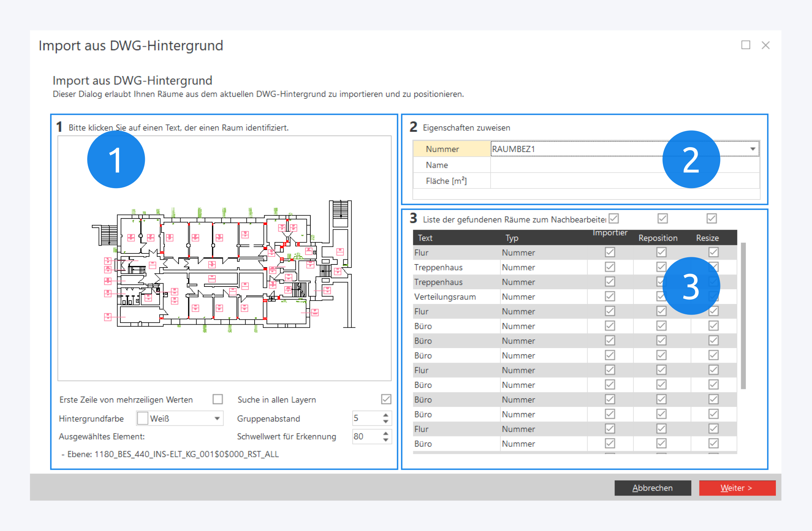Viewport: 812px width, 531px height.
Task: Click the Text column header
Action: (x=425, y=238)
